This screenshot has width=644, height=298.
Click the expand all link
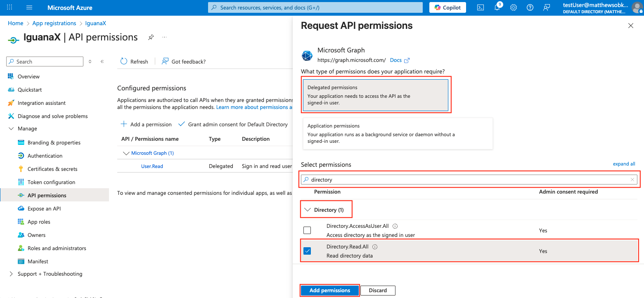pos(624,164)
